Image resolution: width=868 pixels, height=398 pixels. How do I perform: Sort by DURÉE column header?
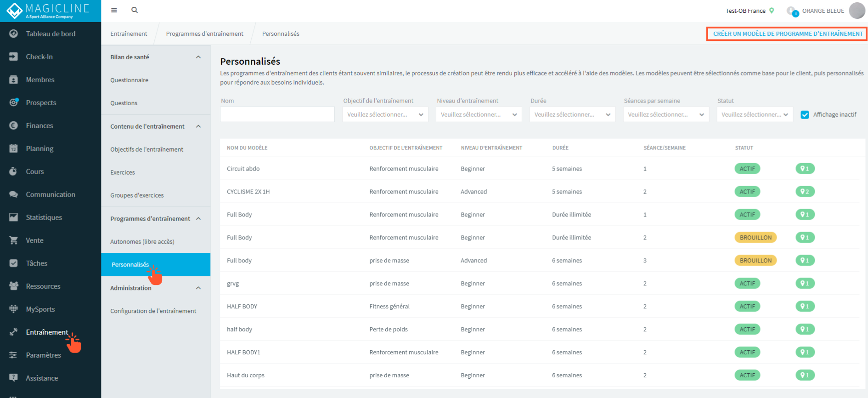[x=560, y=148]
